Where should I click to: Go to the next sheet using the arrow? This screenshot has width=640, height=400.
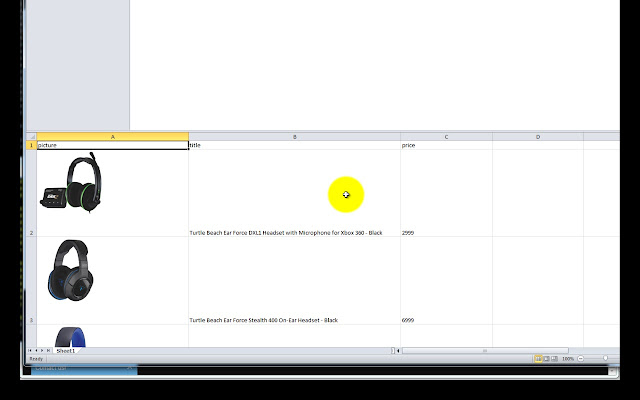click(x=42, y=351)
